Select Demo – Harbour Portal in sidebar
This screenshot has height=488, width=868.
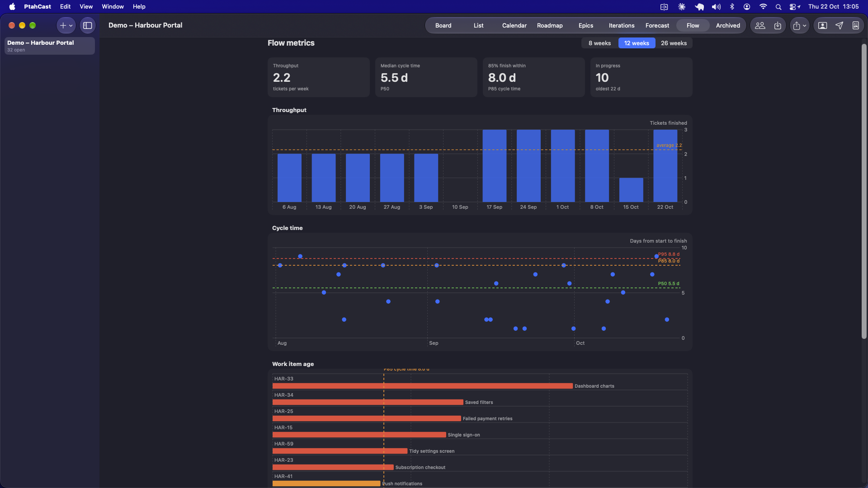click(50, 46)
